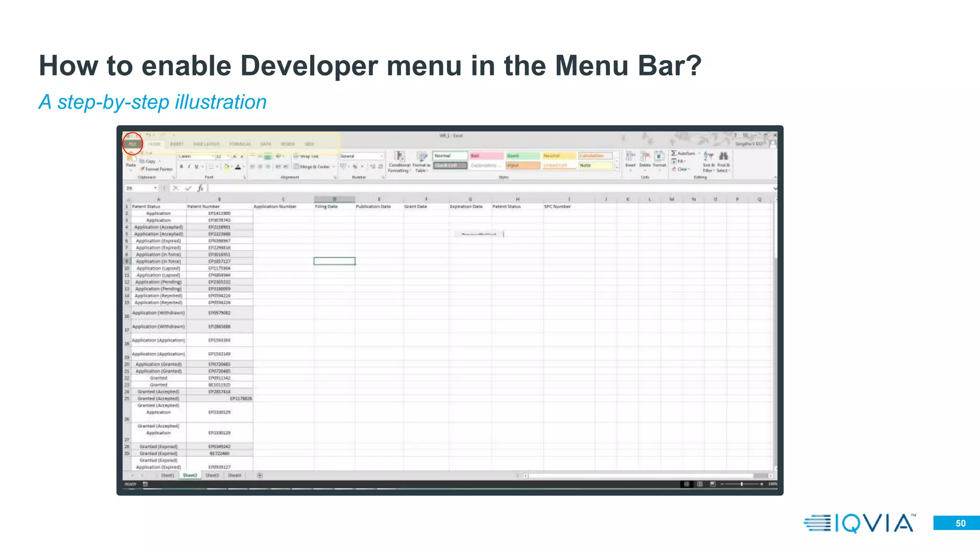This screenshot has width=980, height=551.
Task: Open Conditional Formatting menu
Action: point(399,162)
